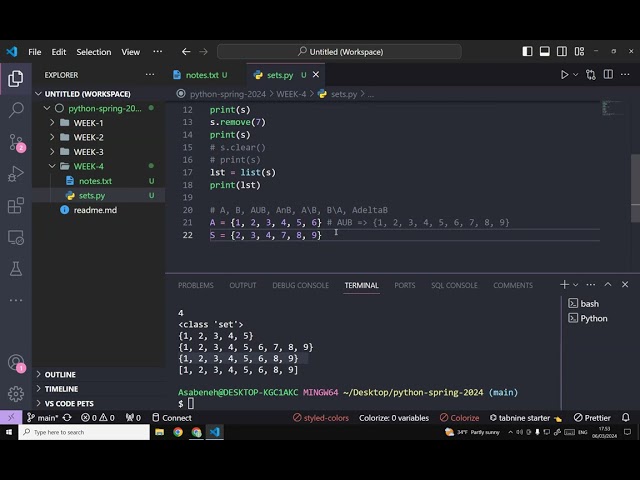
Task: Open editor More Actions ellipsis
Action: point(625,74)
